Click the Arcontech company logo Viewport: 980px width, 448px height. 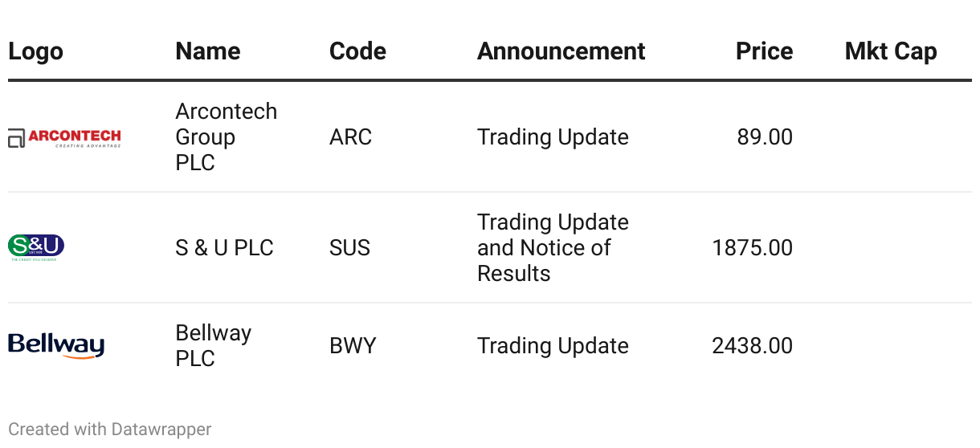tap(64, 138)
